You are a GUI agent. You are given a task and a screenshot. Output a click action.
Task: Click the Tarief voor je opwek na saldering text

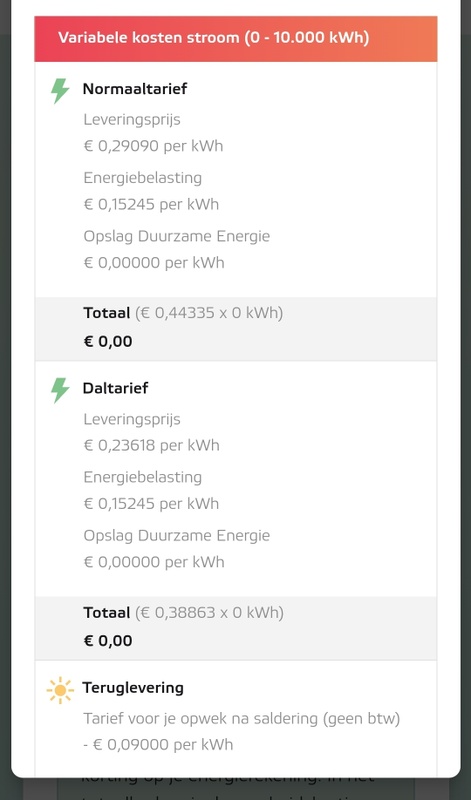pyautogui.click(x=242, y=719)
